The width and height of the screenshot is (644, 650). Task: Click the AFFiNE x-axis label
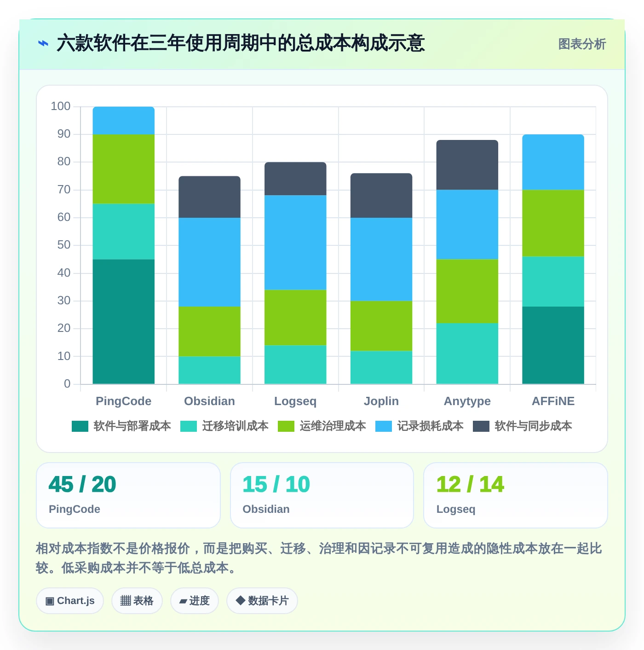[x=553, y=401]
